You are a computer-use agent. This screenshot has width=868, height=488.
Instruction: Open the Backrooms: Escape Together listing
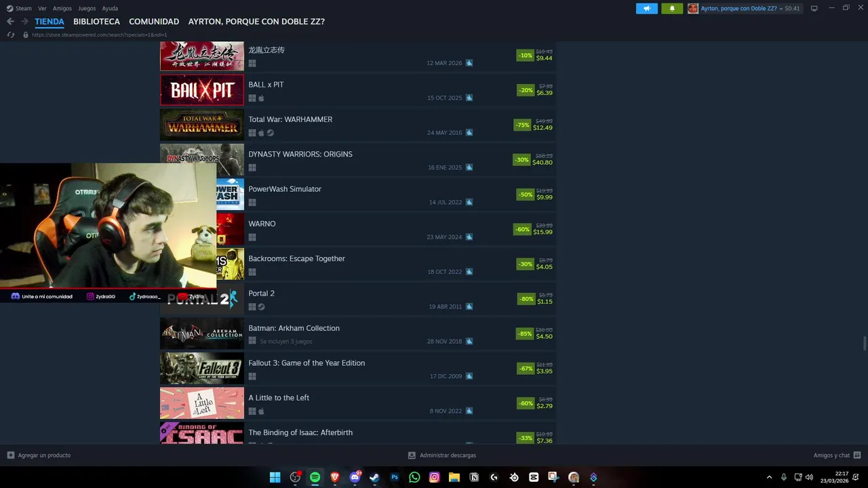[358, 264]
